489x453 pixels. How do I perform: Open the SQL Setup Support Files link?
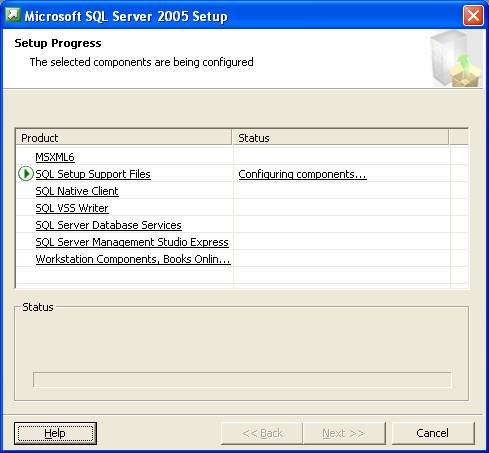[x=93, y=174]
